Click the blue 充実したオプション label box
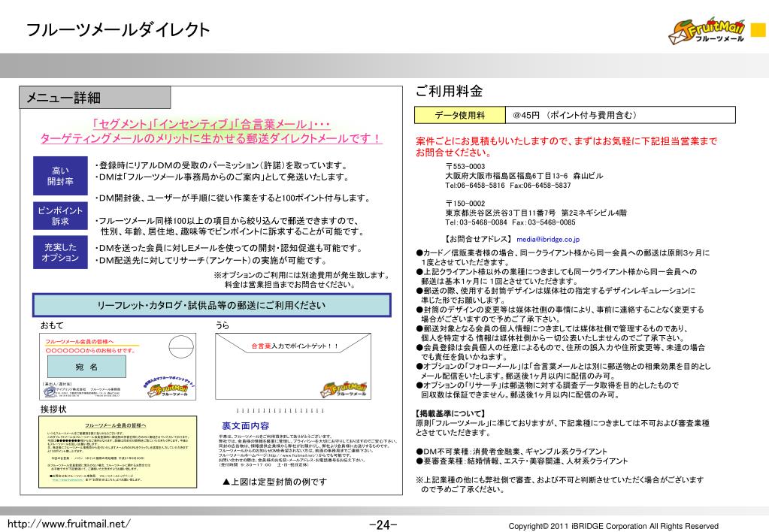The width and height of the screenshot is (769, 532). [x=60, y=252]
